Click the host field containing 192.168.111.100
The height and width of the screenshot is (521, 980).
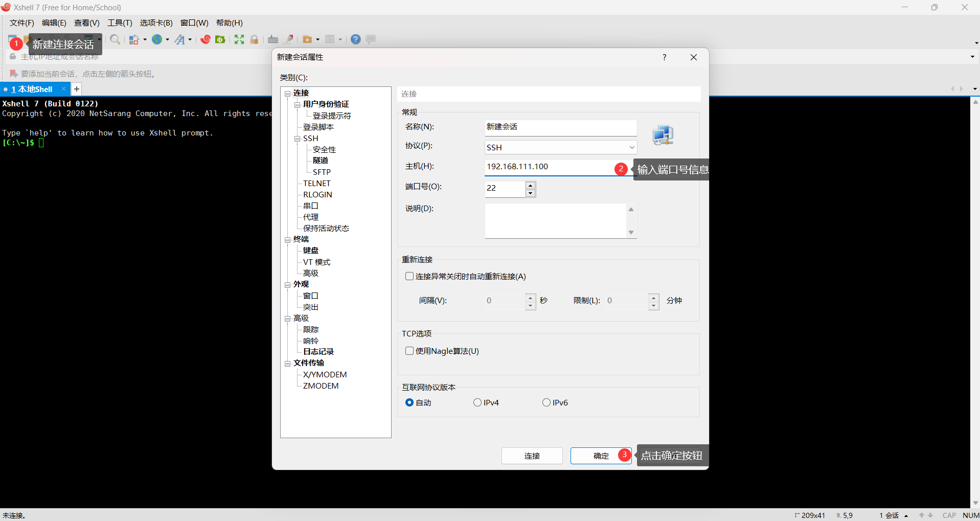coord(547,167)
